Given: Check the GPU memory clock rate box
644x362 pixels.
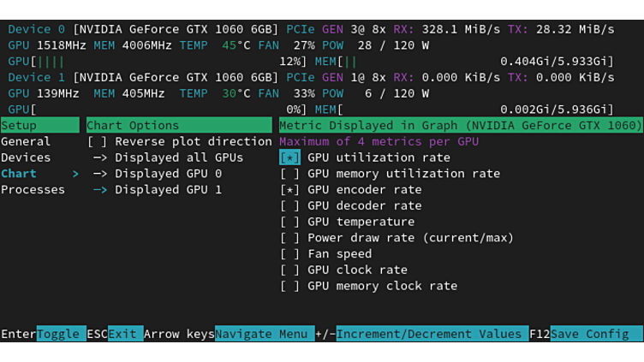Looking at the screenshot, I should (x=290, y=286).
